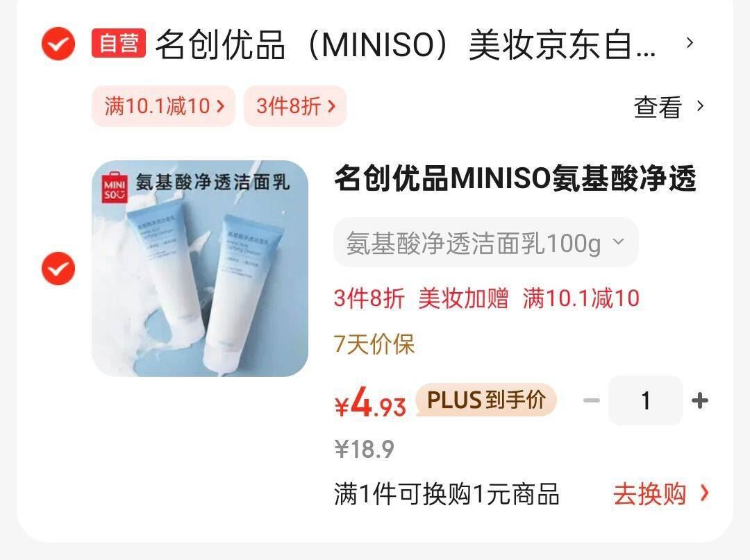Open the 氨基酸净透洁面乳100g variant dropdown
Image resolution: width=750 pixels, height=560 pixels.
486,242
